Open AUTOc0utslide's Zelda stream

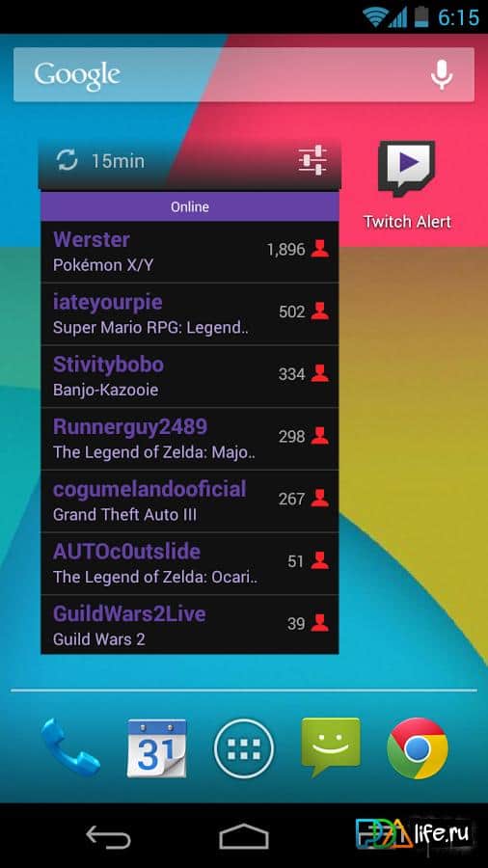click(x=190, y=564)
